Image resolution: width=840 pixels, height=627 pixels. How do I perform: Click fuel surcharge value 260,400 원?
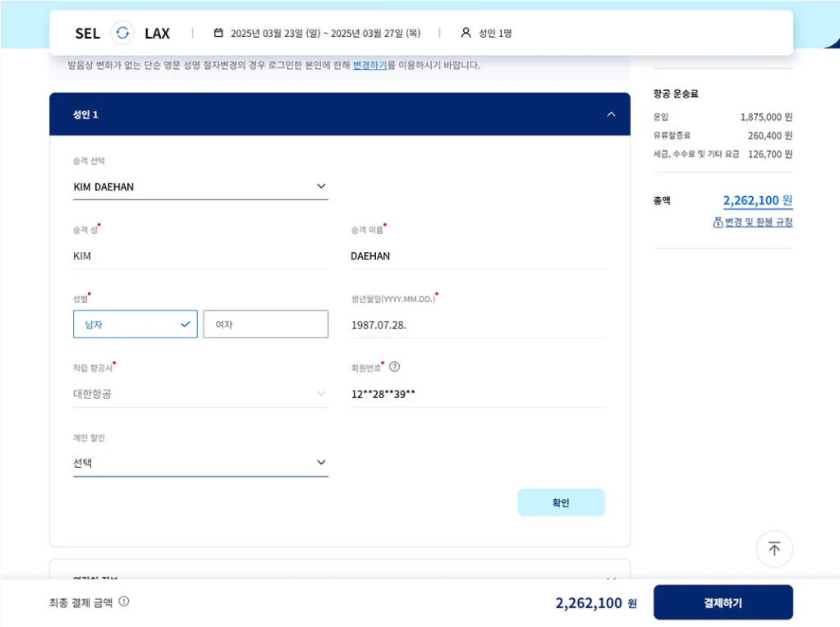(x=770, y=135)
